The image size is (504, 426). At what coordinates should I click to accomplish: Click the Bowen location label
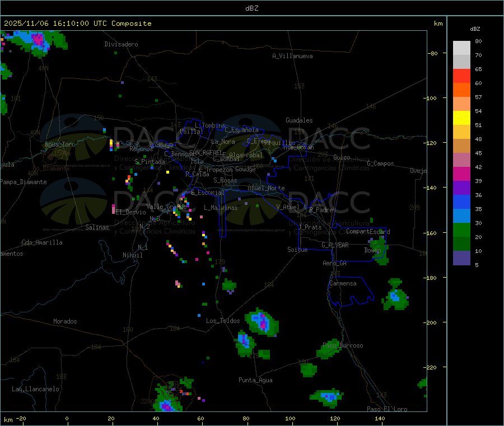point(372,250)
